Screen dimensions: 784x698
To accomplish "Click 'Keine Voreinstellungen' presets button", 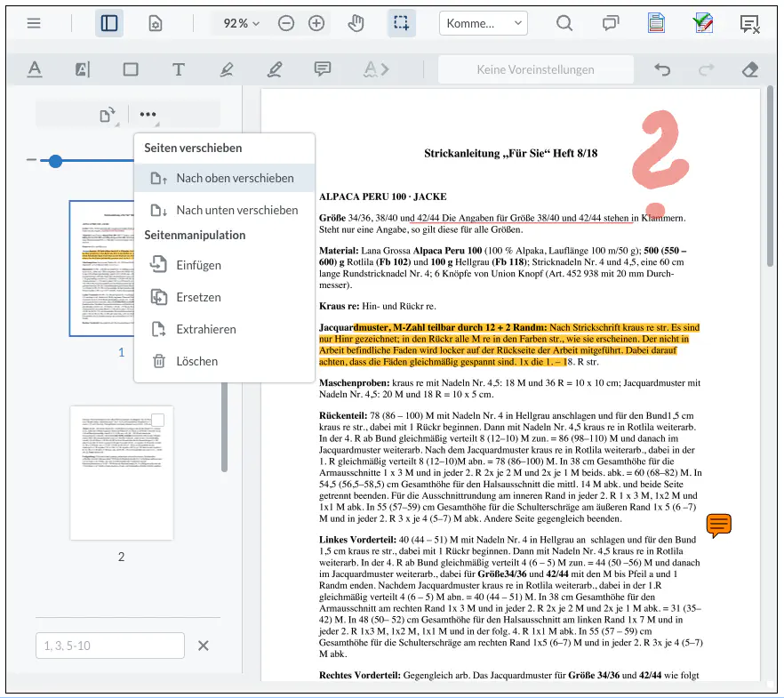I will pyautogui.click(x=535, y=69).
